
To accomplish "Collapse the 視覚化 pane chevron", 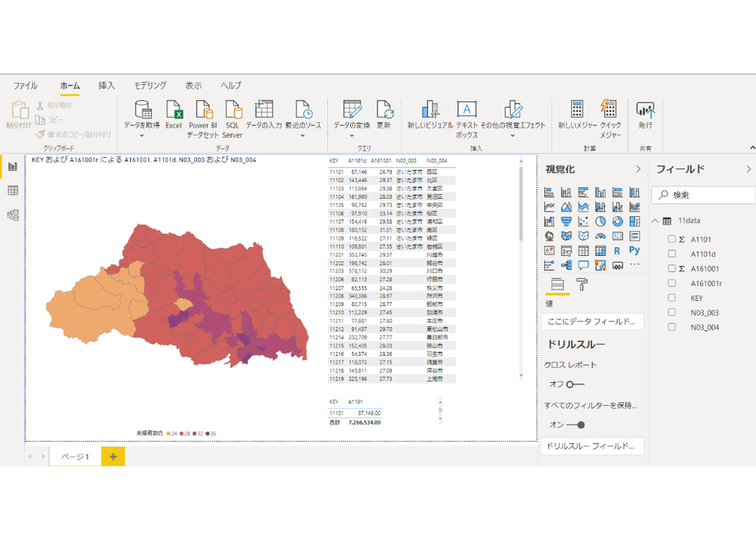I will [638, 169].
